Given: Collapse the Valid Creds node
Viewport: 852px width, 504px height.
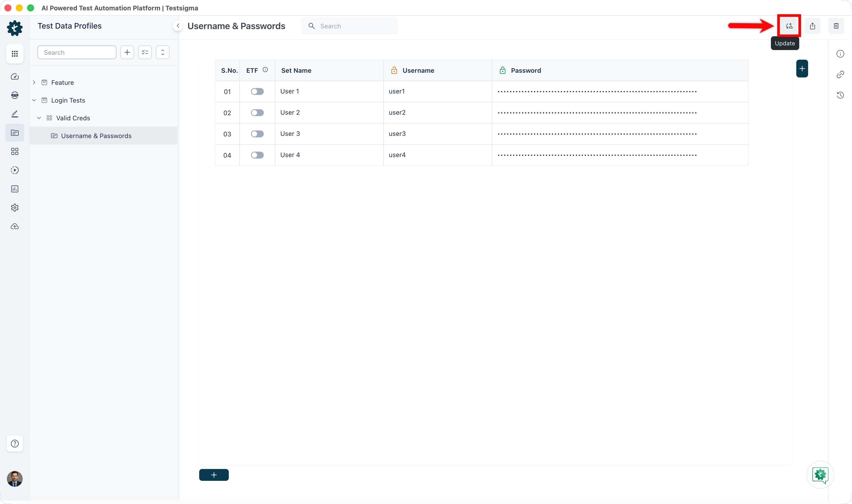Looking at the screenshot, I should [x=39, y=118].
